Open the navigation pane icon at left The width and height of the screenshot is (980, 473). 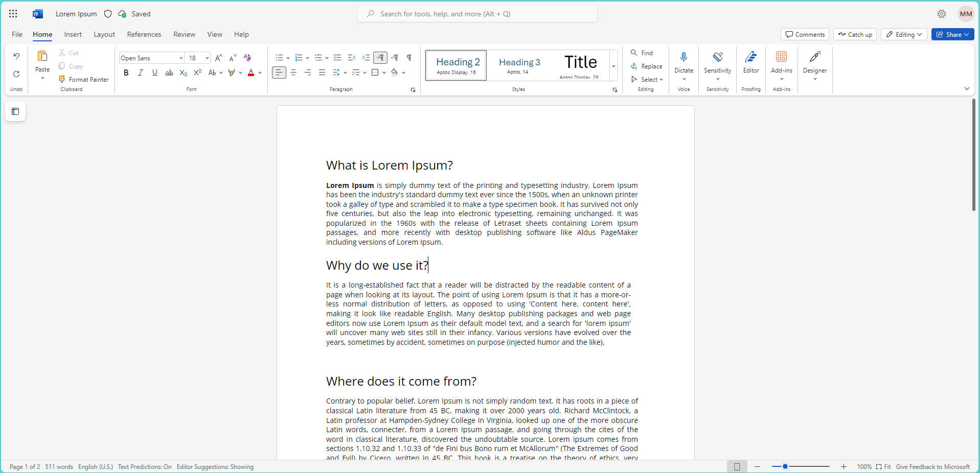tap(15, 111)
